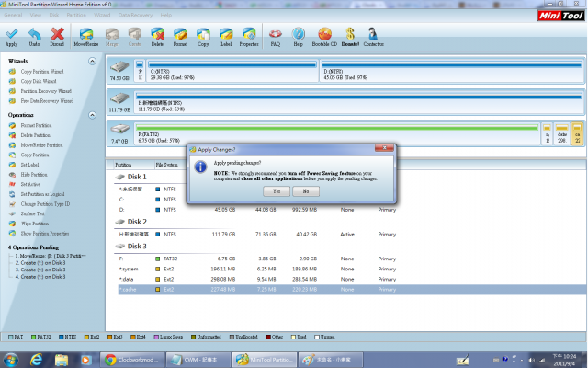This screenshot has width=588, height=368.
Task: Open Windows Explorer folder taskbar icon
Action: pos(62,360)
